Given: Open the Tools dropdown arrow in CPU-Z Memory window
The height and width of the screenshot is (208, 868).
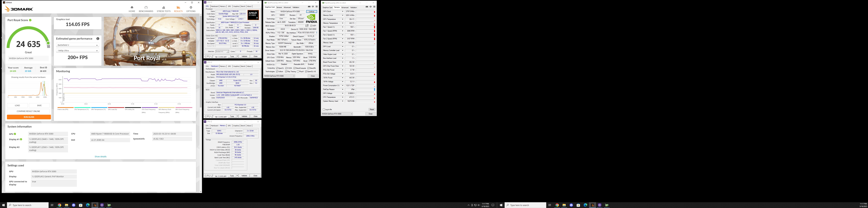Looking at the screenshot, I should pos(237,176).
